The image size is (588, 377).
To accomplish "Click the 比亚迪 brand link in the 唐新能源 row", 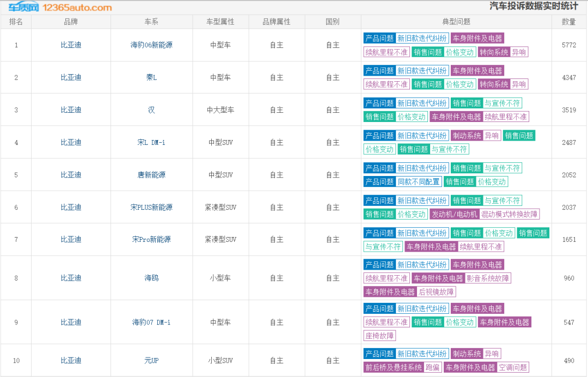I will (71, 175).
